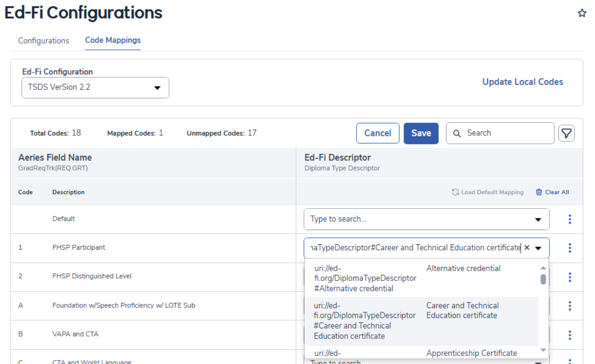This screenshot has height=364, width=595.
Task: Click Load Default Mapping
Action: [x=488, y=192]
